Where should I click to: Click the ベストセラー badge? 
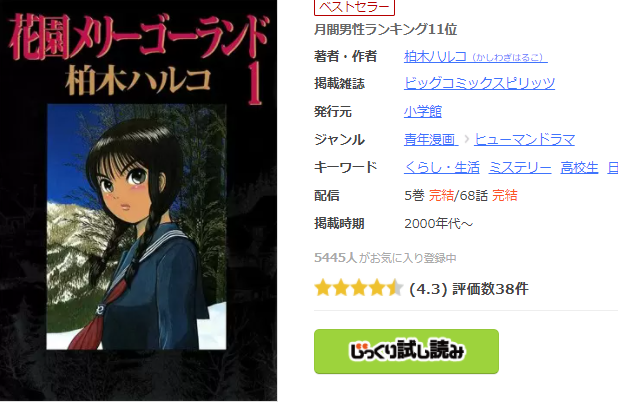pos(354,7)
